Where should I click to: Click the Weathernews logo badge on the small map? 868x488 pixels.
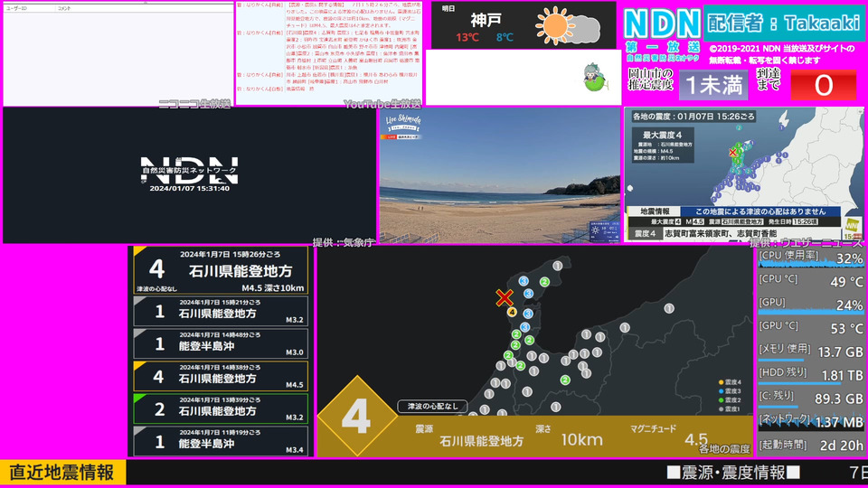[x=853, y=228]
